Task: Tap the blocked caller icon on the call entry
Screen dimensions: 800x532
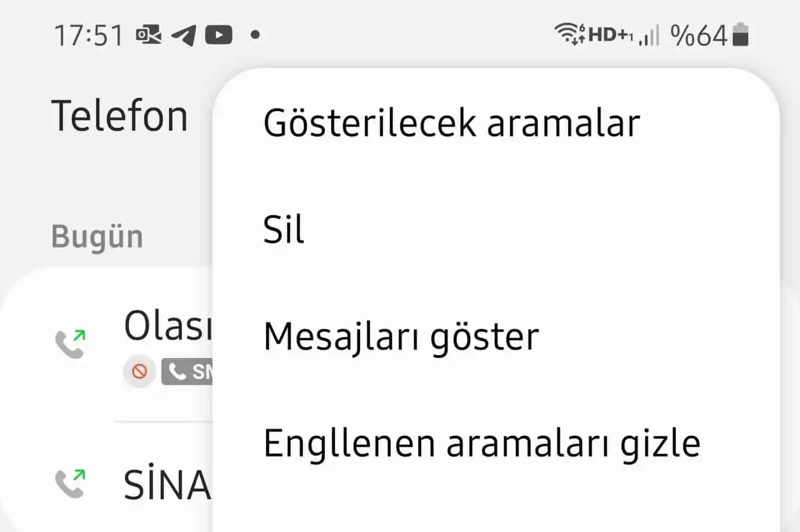Action: coord(139,371)
